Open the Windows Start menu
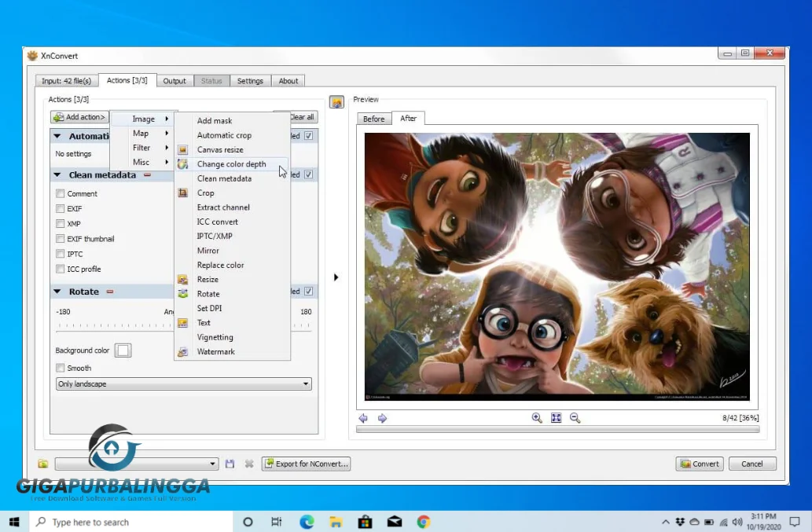This screenshot has height=532, width=812. pyautogui.click(x=14, y=522)
